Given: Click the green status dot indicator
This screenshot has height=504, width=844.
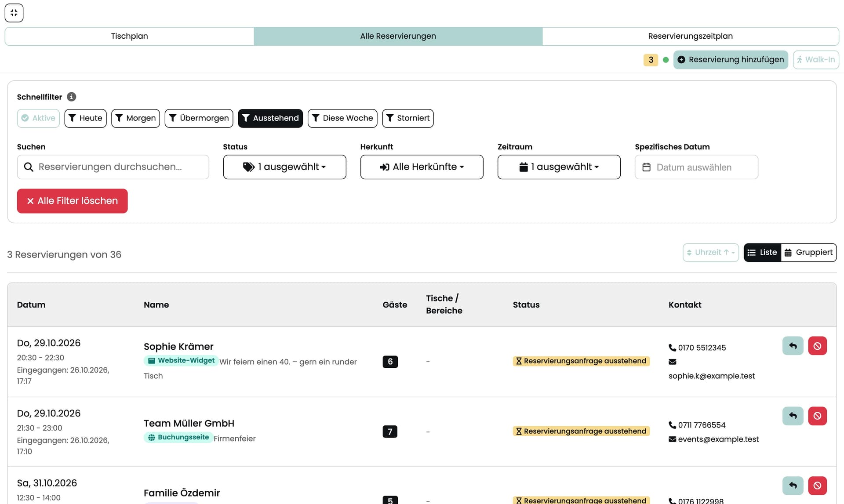Looking at the screenshot, I should point(666,60).
